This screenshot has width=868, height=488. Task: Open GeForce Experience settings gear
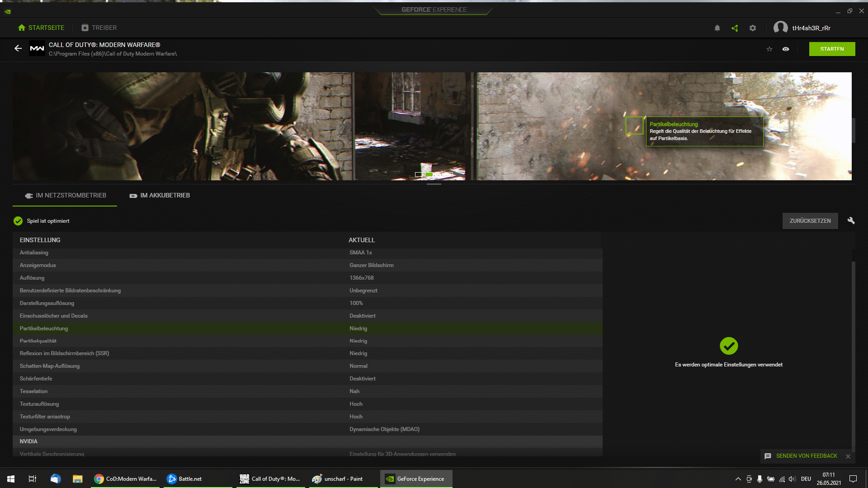752,28
